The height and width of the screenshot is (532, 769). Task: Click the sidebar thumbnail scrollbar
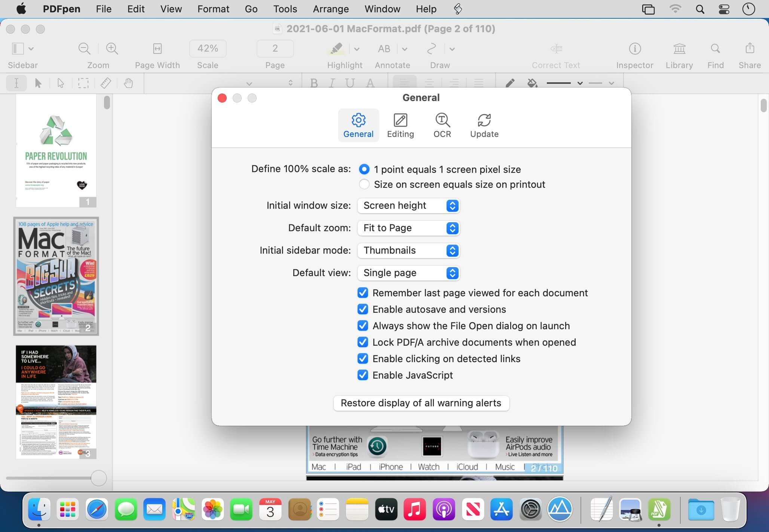tap(107, 103)
